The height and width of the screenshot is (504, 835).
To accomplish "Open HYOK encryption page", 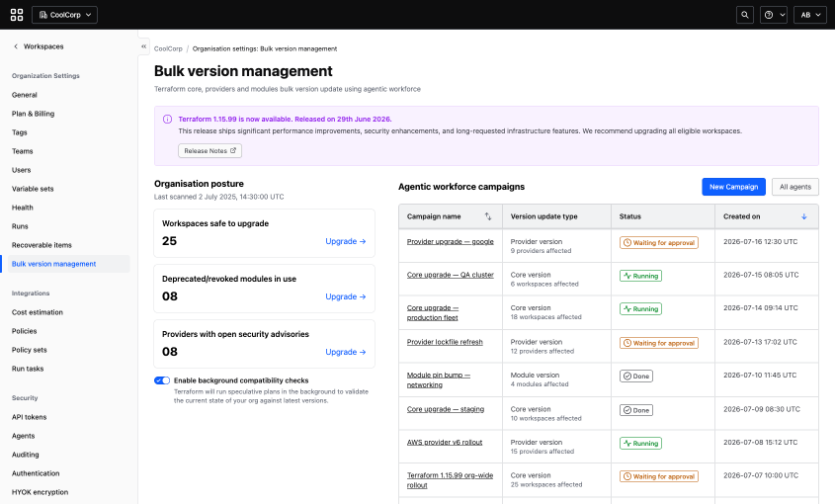I will point(40,492).
